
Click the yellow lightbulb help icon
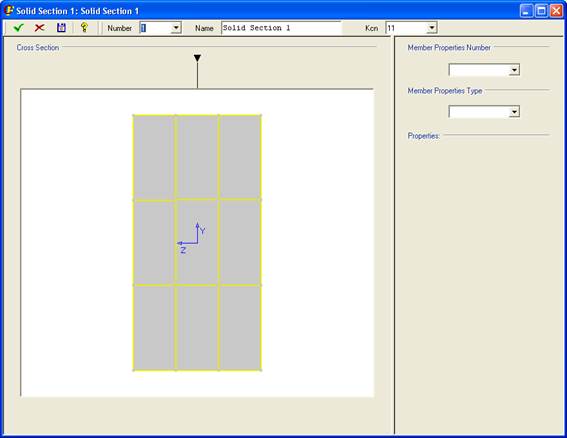click(x=84, y=27)
